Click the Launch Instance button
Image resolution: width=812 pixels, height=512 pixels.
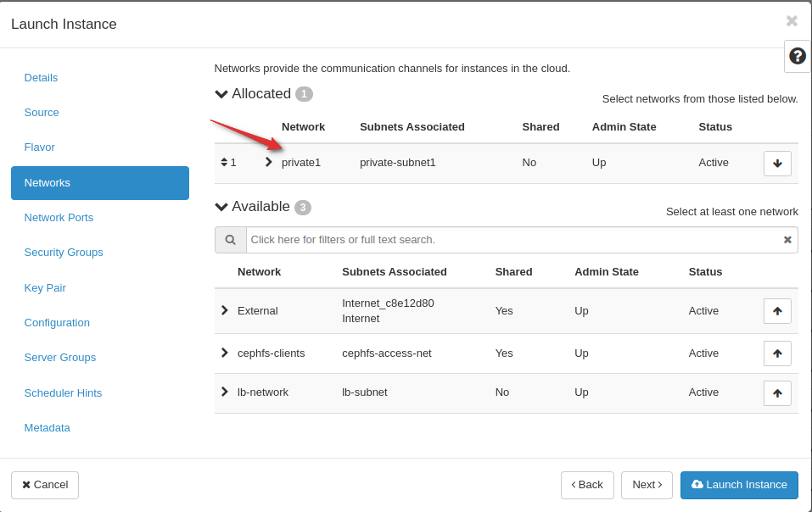click(739, 485)
